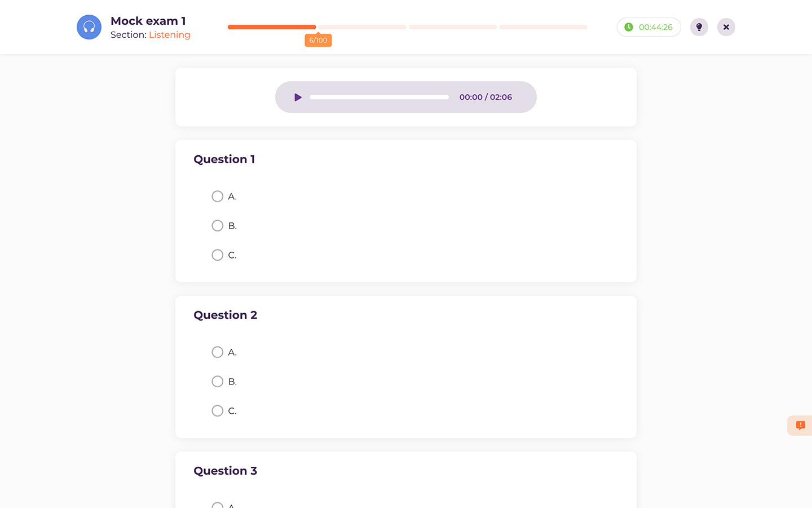Click the Mock exam 1 title

click(148, 20)
